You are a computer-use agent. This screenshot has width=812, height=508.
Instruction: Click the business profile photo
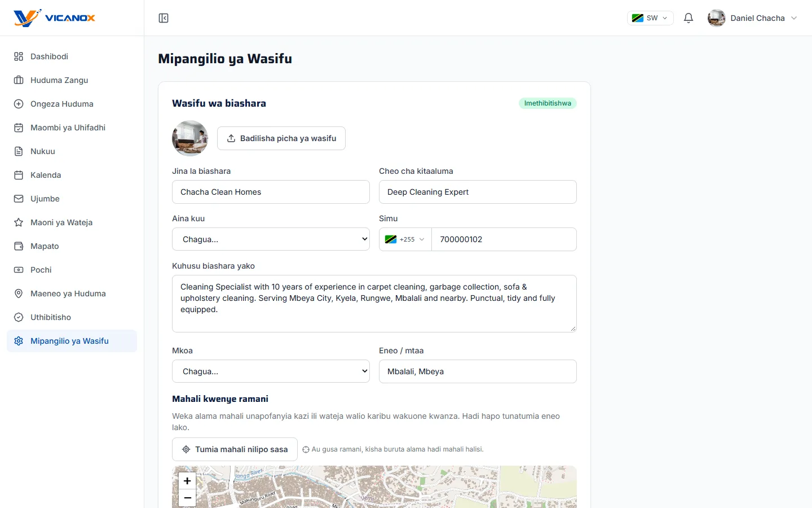point(190,138)
